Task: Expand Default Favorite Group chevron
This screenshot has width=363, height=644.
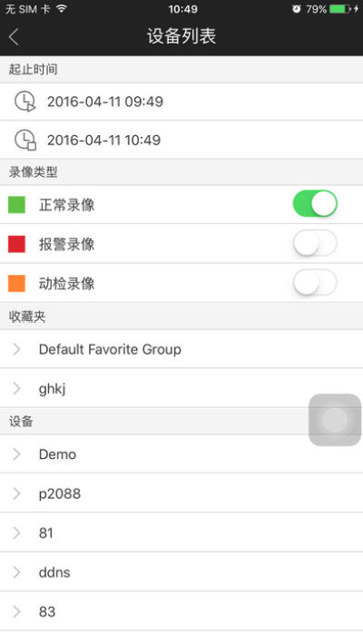Action: pyautogui.click(x=16, y=349)
